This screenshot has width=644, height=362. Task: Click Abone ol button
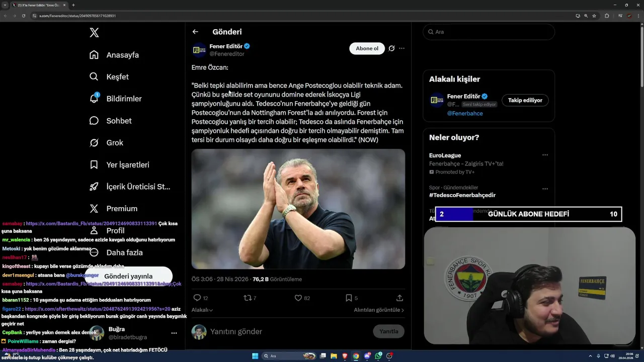coord(367,48)
